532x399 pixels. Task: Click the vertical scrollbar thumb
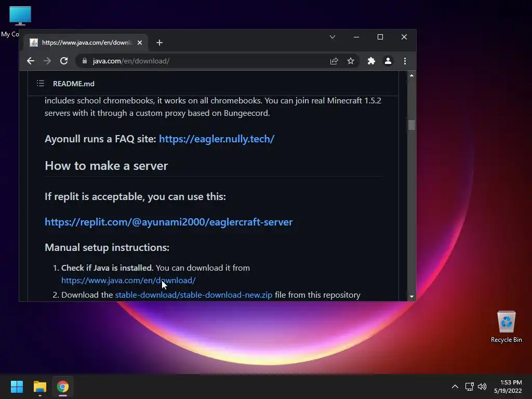[411, 125]
